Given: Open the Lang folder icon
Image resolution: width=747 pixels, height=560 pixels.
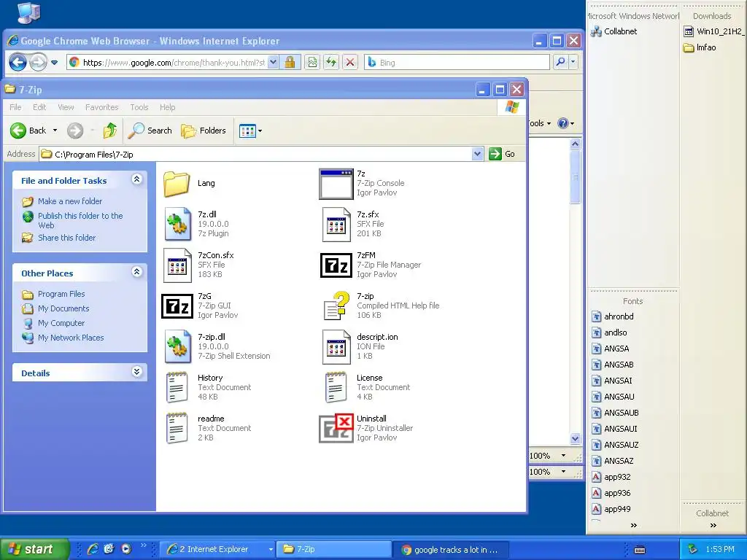Looking at the screenshot, I should pos(177,184).
